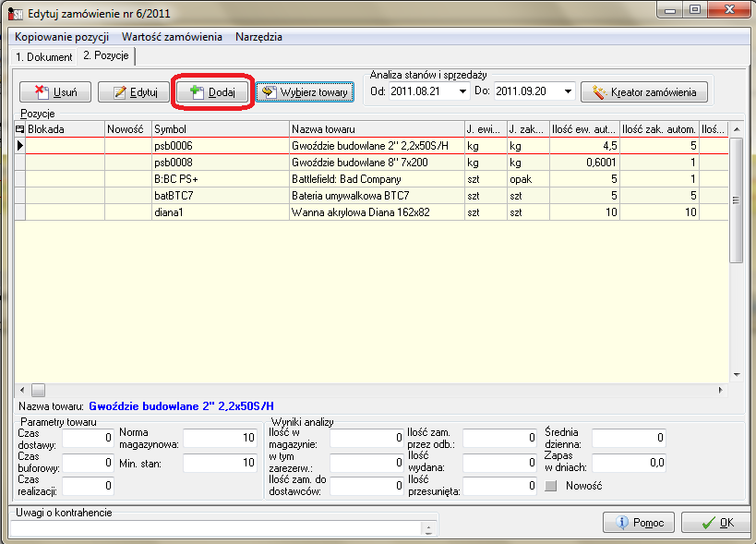Click the Uwagi text box scroll arrows
Screen dimensions: 756x544
[428, 529]
